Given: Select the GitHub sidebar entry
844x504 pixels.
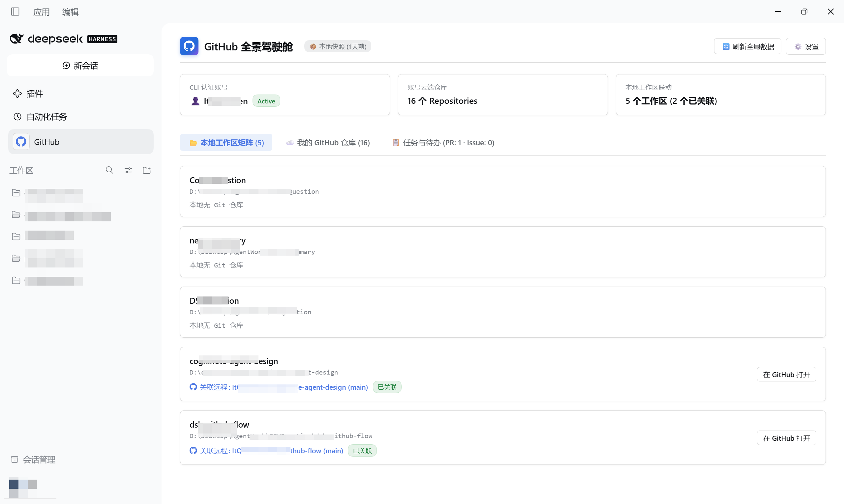Looking at the screenshot, I should coord(81,142).
